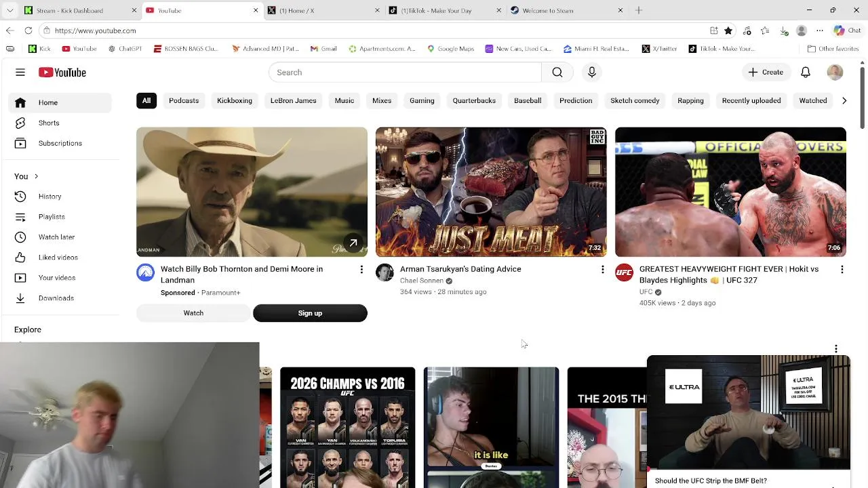Open the Hokit vs Blaydes fight thumbnail
The image size is (868, 488).
[730, 192]
